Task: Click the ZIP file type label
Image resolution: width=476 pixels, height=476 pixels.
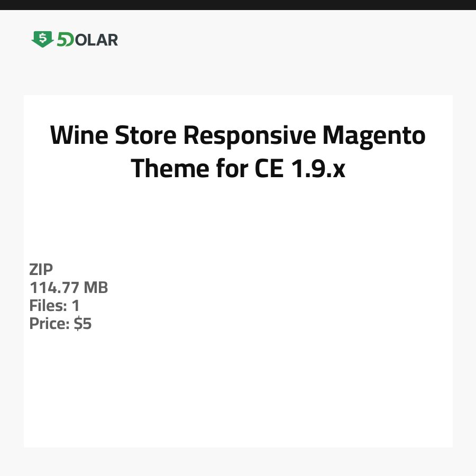Action: click(41, 270)
